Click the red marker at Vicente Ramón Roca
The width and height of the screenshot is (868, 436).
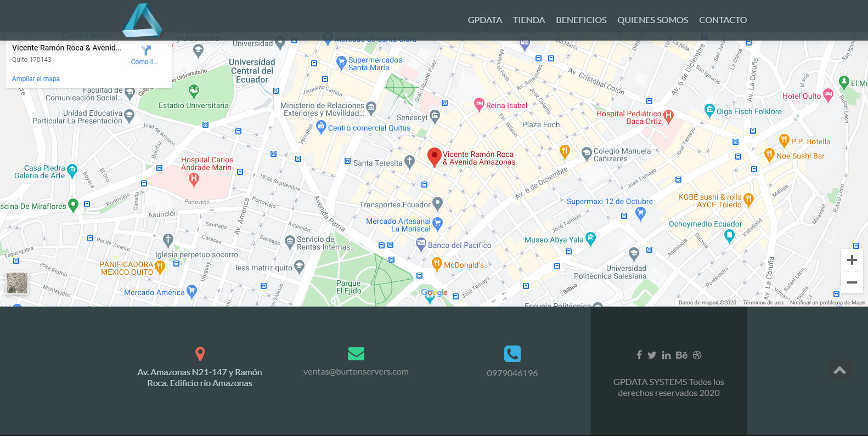(435, 157)
